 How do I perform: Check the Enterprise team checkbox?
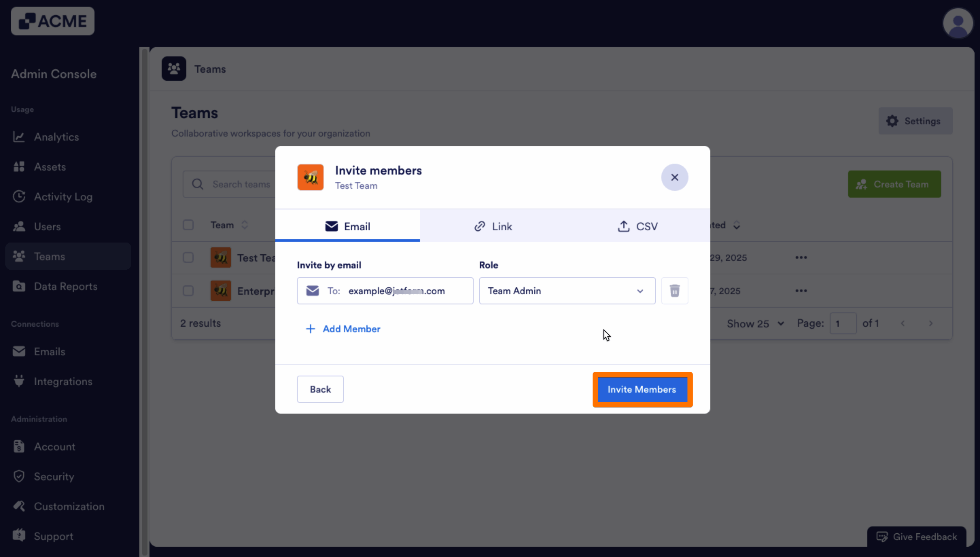(188, 291)
